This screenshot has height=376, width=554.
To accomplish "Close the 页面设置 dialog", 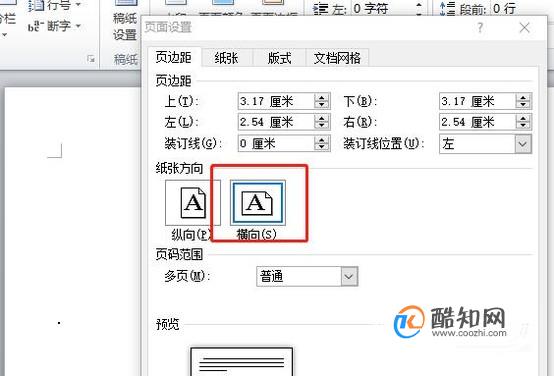I will (525, 28).
